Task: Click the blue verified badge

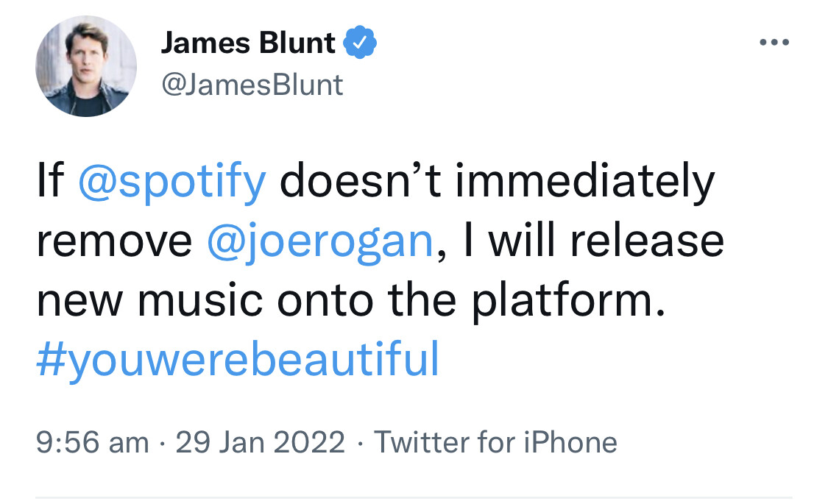Action: [x=362, y=43]
